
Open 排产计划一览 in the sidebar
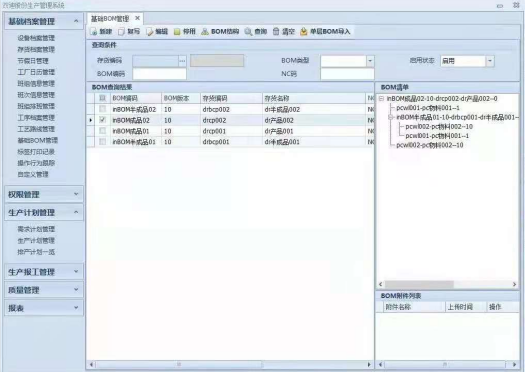36,252
